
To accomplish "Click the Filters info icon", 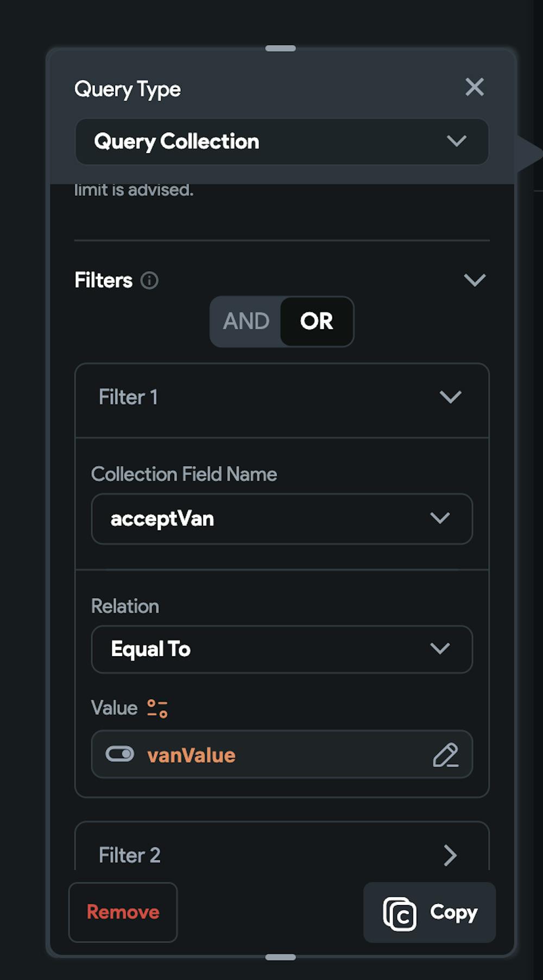I will pos(149,280).
